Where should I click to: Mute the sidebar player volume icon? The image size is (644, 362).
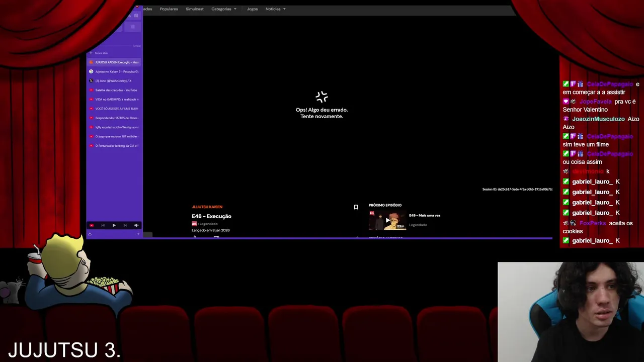point(136,225)
